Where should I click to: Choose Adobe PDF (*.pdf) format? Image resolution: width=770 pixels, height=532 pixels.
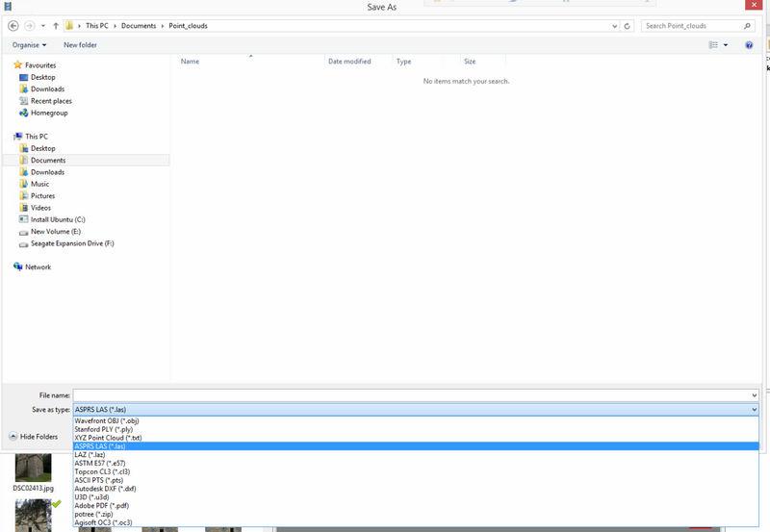pos(416,505)
